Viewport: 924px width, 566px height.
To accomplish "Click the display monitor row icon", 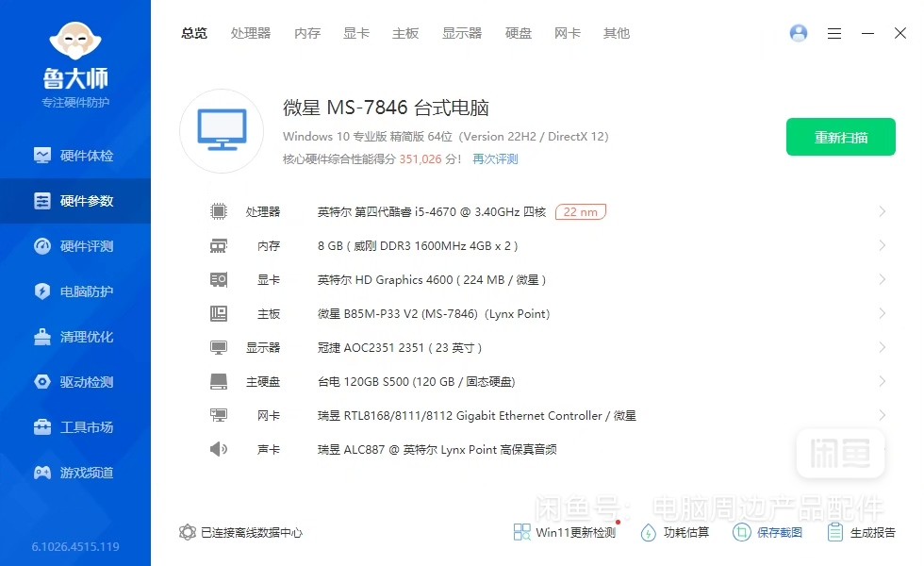I will tap(219, 348).
